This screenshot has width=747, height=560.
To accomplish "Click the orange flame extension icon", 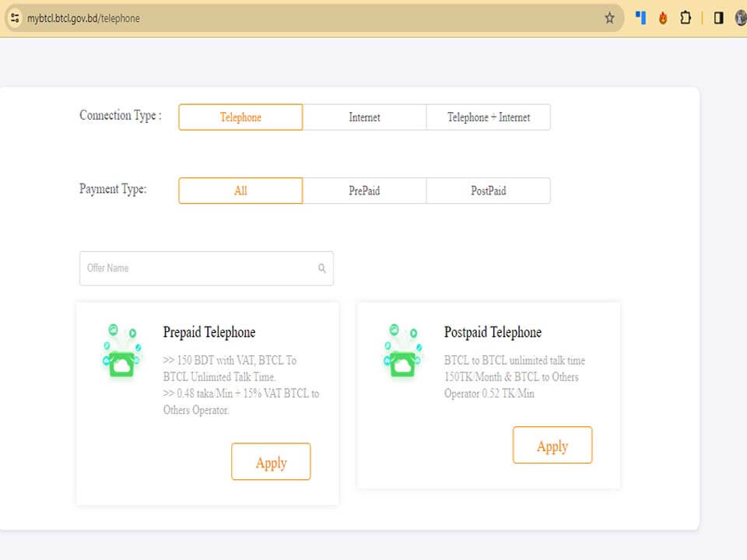I will click(x=663, y=18).
